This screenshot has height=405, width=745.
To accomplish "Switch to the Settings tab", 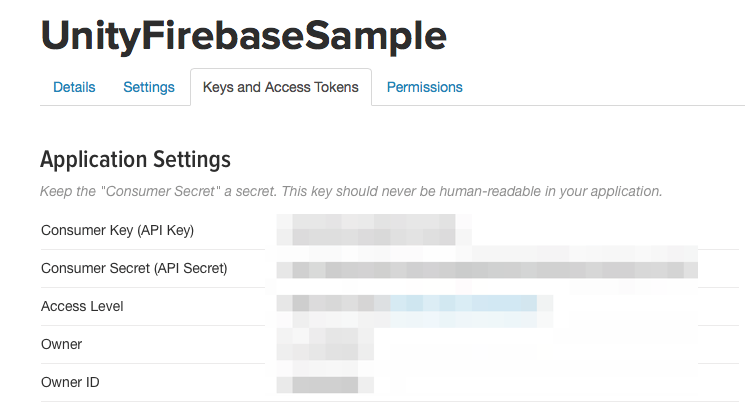I will click(149, 87).
